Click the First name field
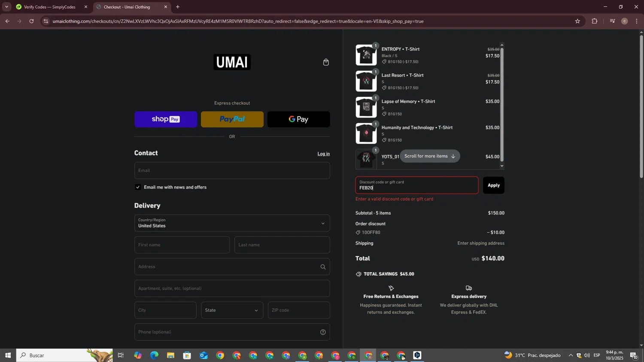The height and width of the screenshot is (362, 644). click(x=182, y=245)
